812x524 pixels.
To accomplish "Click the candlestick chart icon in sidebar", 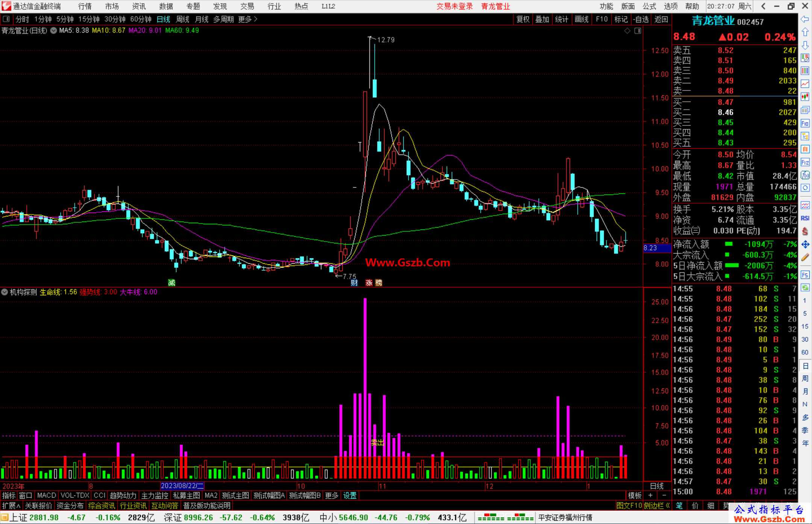I will point(805,97).
